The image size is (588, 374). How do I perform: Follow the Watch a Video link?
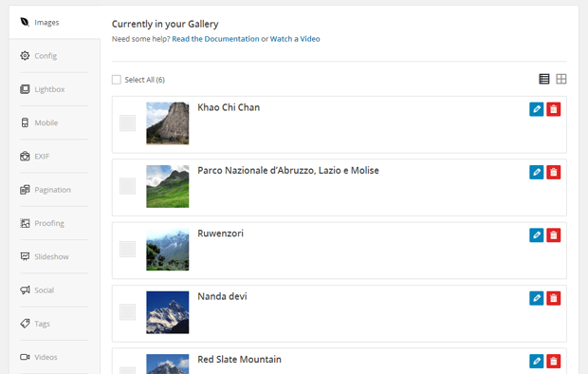click(295, 39)
